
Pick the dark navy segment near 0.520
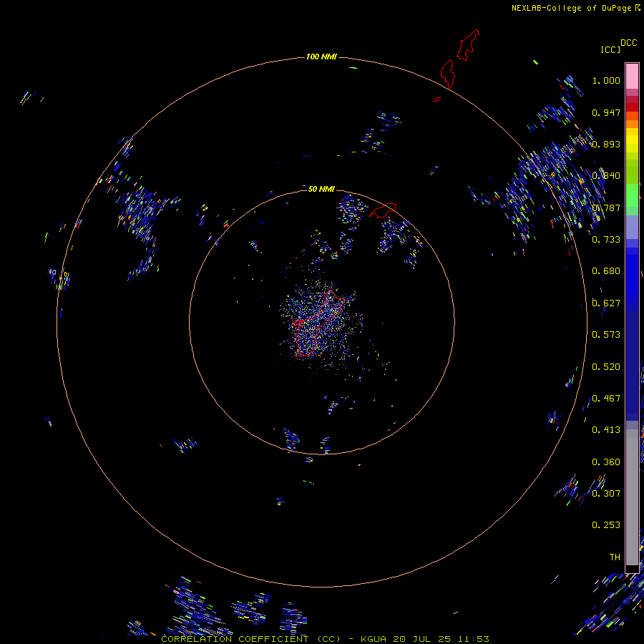632,361
